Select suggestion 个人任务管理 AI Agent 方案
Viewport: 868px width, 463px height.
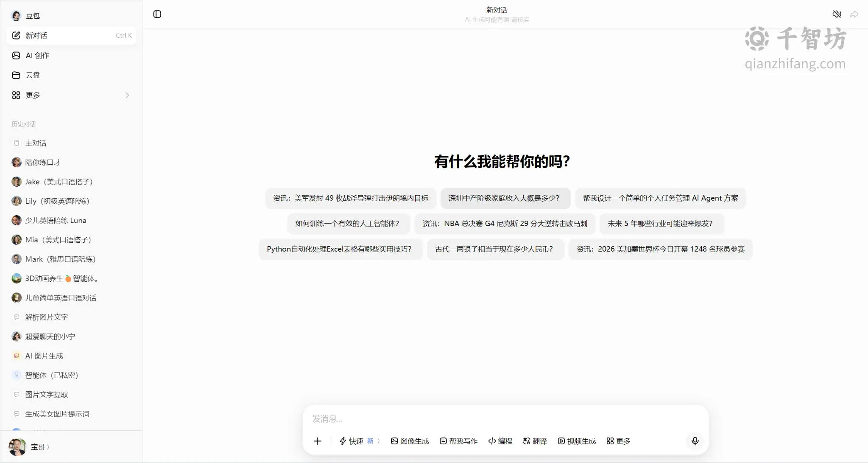660,198
